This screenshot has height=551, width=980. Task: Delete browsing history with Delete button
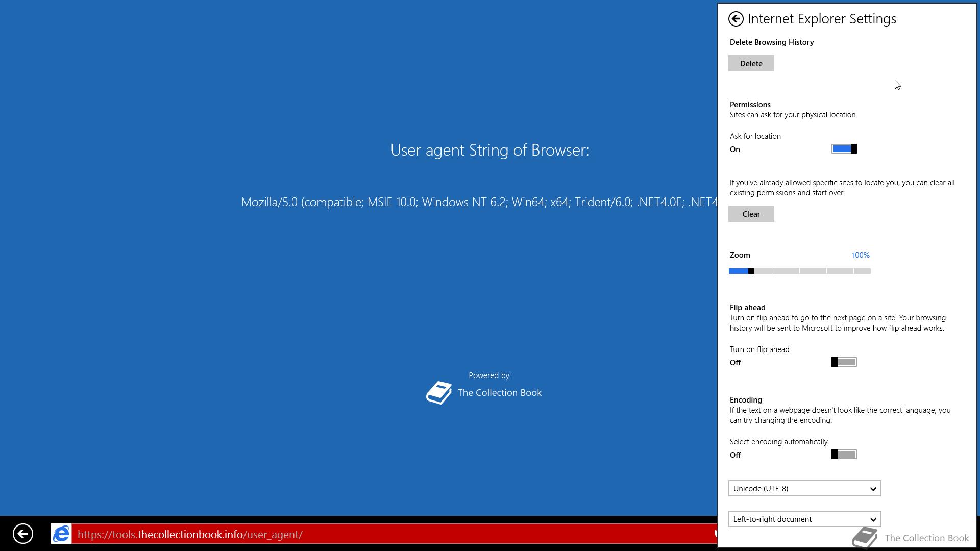751,63
